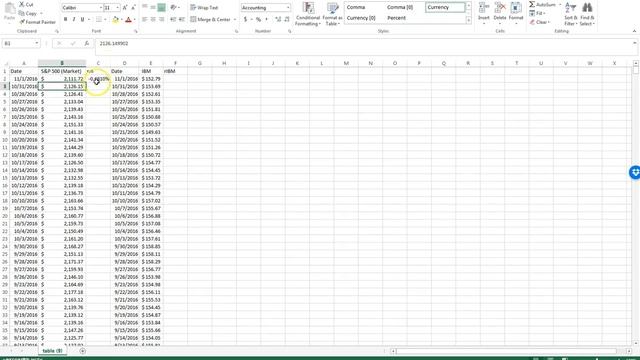640x360 pixels.
Task: Click the Increase Decimal icon
Action: (278, 19)
